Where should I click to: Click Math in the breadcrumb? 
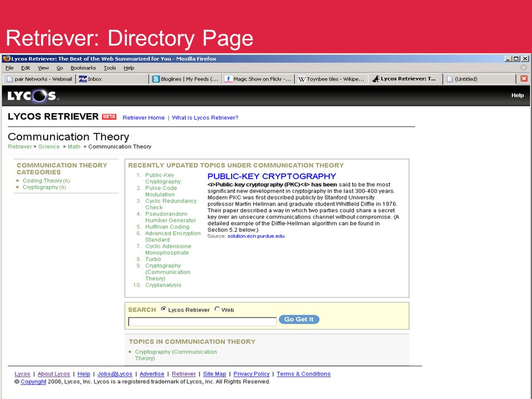click(74, 146)
